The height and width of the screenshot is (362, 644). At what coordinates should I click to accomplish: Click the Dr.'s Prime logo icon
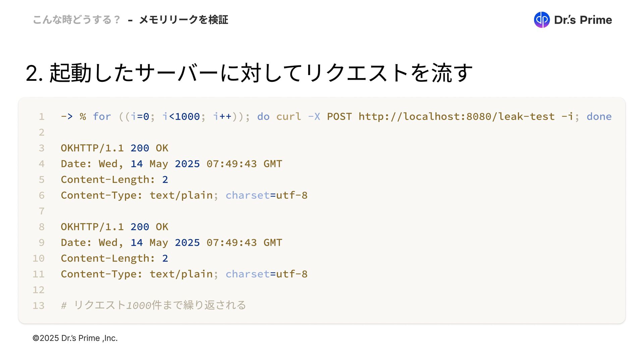click(x=541, y=20)
